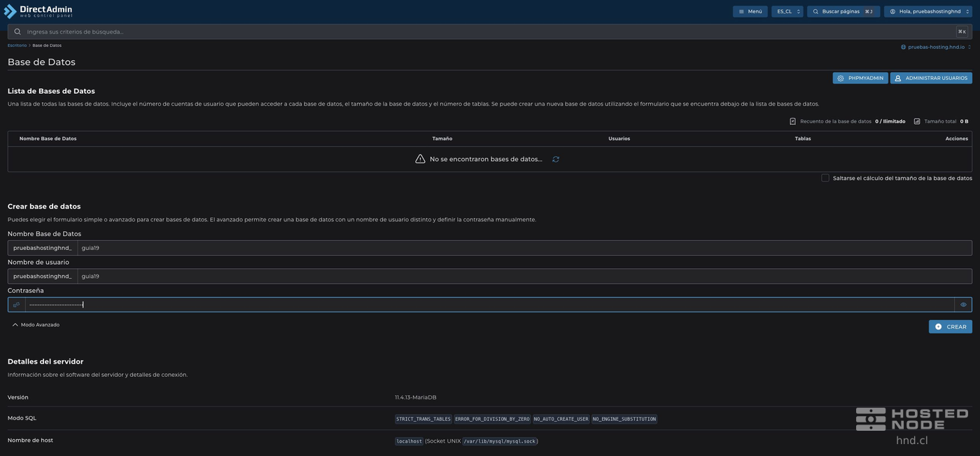Click the Tablas column header
980x456 pixels.
click(x=803, y=139)
